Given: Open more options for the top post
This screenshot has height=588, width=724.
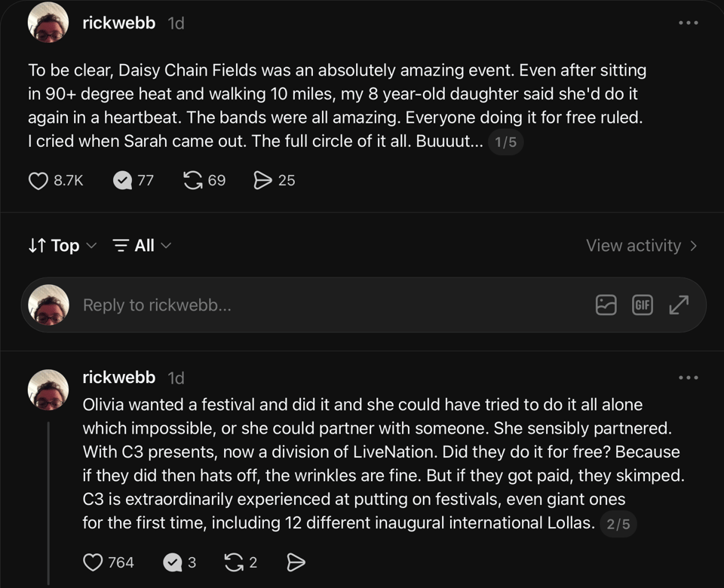Looking at the screenshot, I should click(688, 23).
